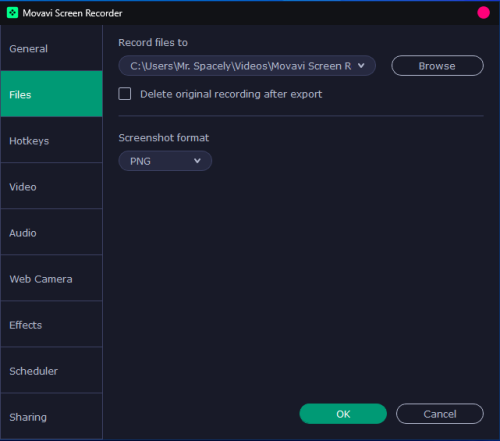Click the 'Screenshot format' label
Viewport: 500px width, 441px height.
pyautogui.click(x=164, y=138)
